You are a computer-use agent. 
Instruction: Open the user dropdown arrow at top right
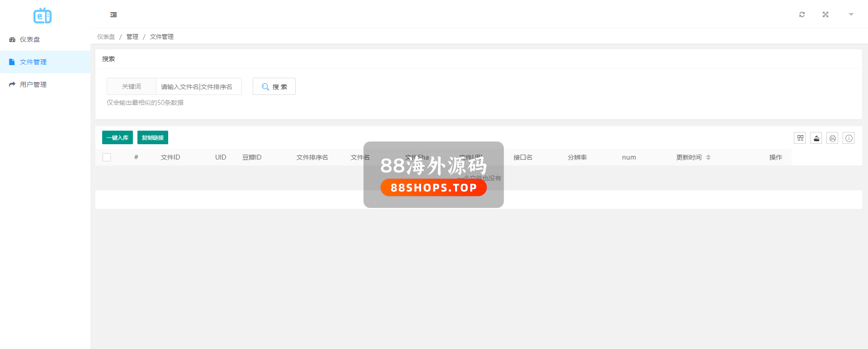tap(851, 14)
